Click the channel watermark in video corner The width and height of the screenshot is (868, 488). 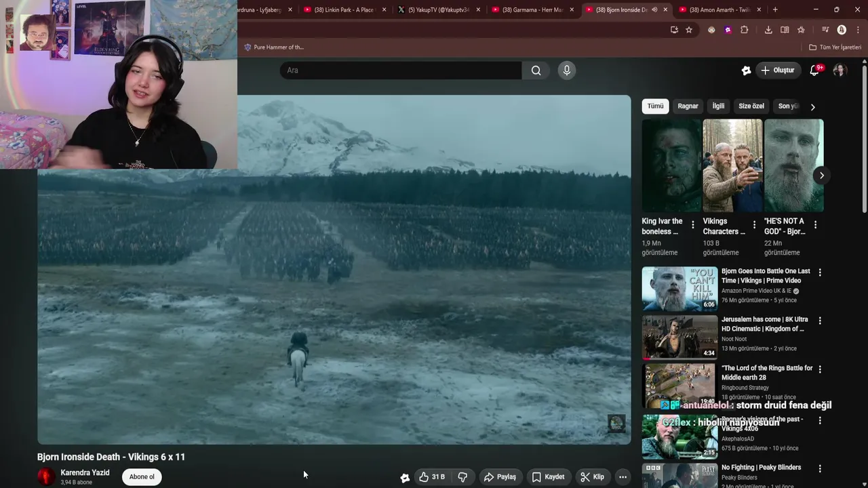[616, 424]
